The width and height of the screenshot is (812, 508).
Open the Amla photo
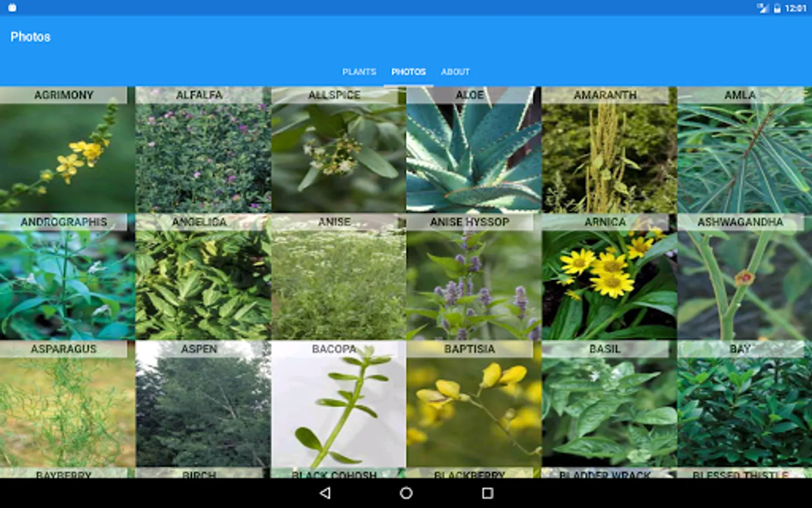coord(744,150)
